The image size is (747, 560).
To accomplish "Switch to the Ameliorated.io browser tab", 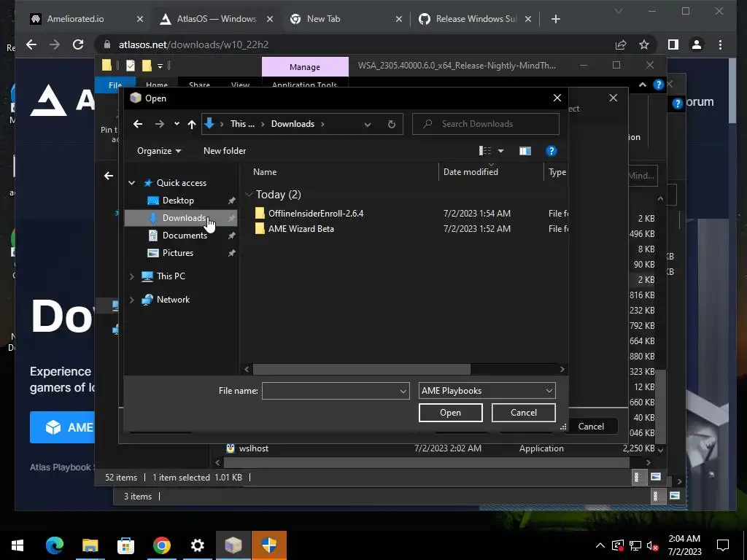I will [x=87, y=19].
